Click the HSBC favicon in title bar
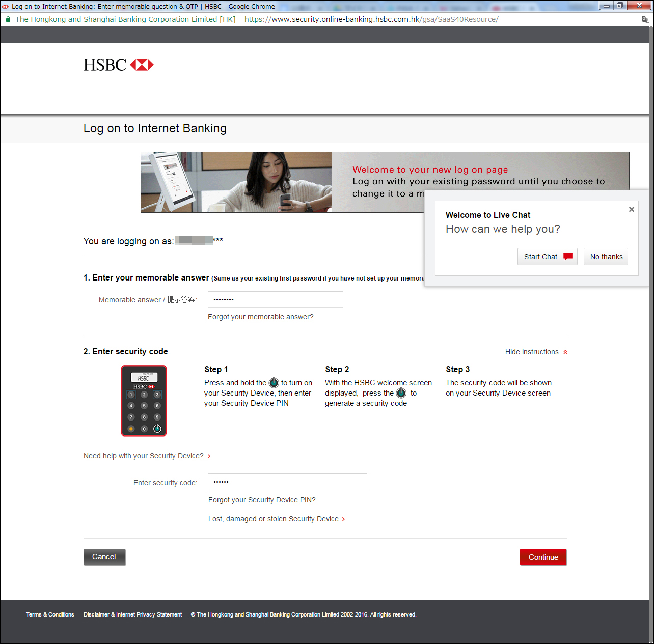Viewport: 654px width, 644px height. 5,6
